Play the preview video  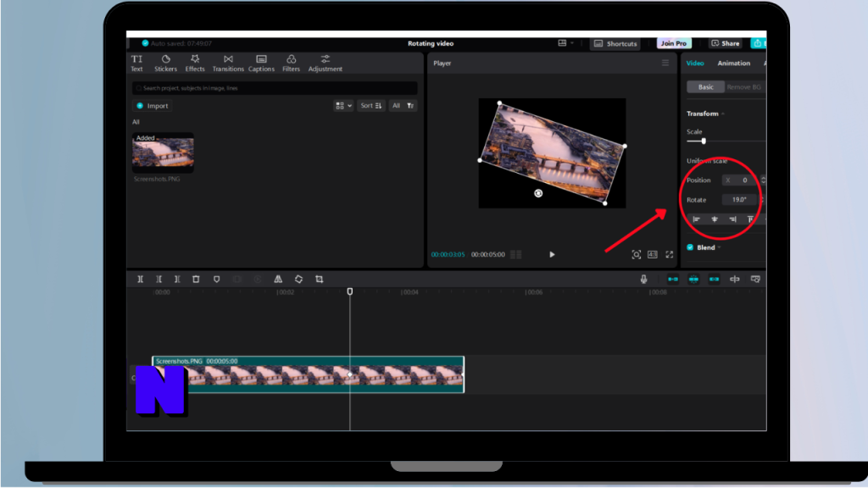click(552, 254)
